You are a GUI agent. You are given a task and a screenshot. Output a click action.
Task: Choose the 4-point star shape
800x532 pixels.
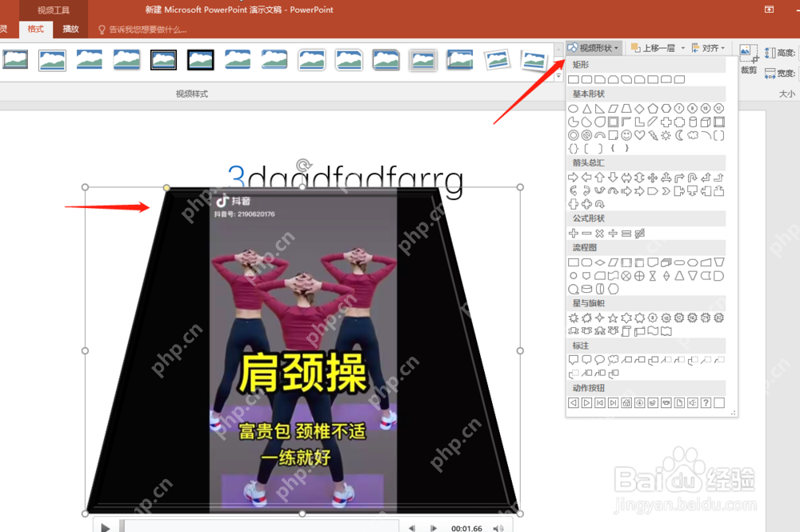[599, 318]
